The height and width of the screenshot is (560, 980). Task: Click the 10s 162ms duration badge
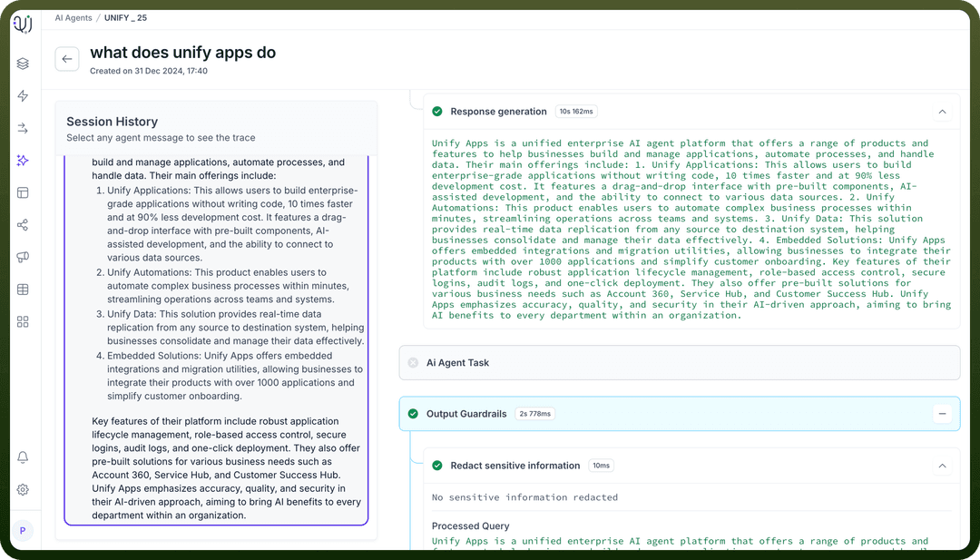pyautogui.click(x=576, y=112)
